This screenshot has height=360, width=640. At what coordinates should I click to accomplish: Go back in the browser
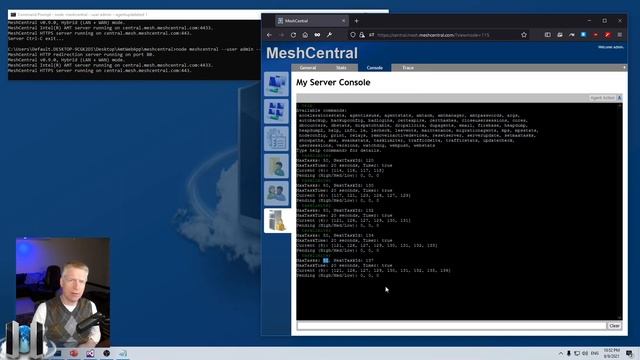tap(269, 35)
